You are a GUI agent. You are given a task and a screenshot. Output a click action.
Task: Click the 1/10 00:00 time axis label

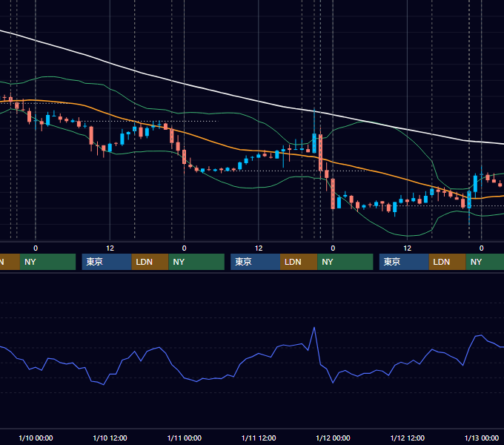click(36, 438)
